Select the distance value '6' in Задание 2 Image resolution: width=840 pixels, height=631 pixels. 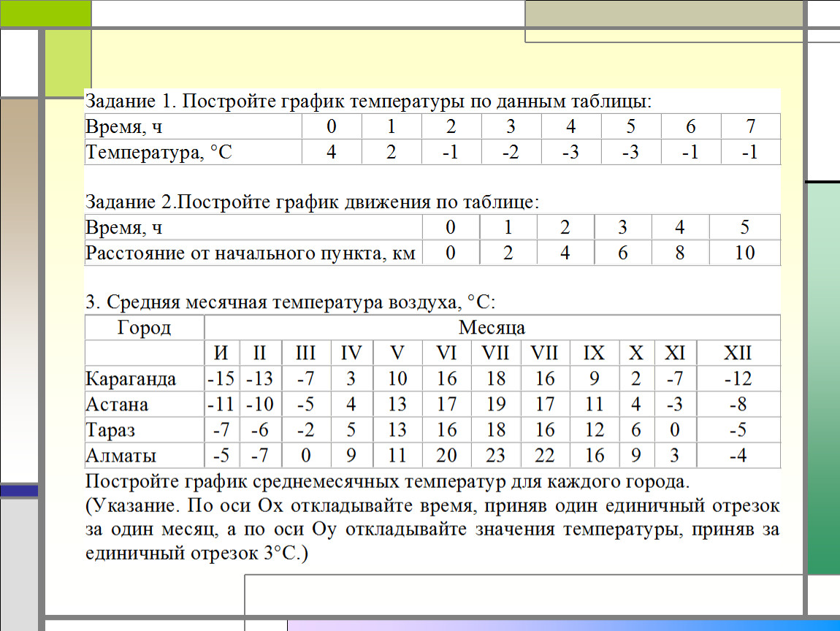pos(622,253)
